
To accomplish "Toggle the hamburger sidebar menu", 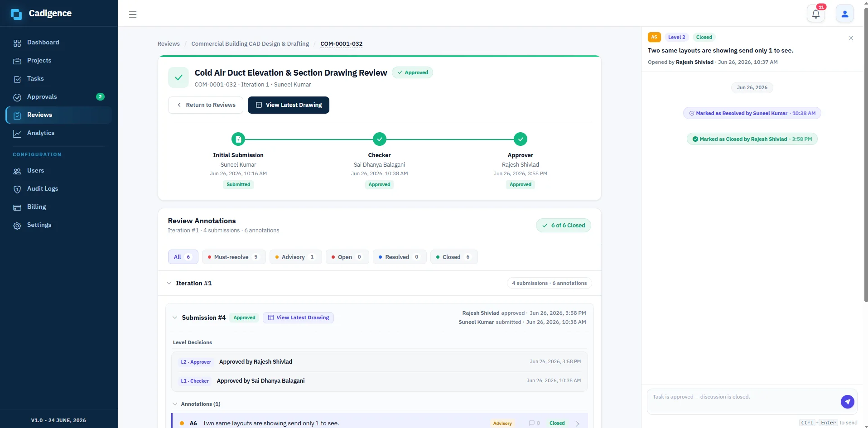I will click(133, 14).
